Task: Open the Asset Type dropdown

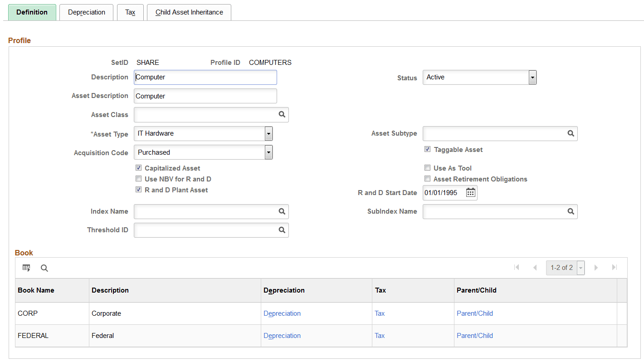Action: [268, 133]
